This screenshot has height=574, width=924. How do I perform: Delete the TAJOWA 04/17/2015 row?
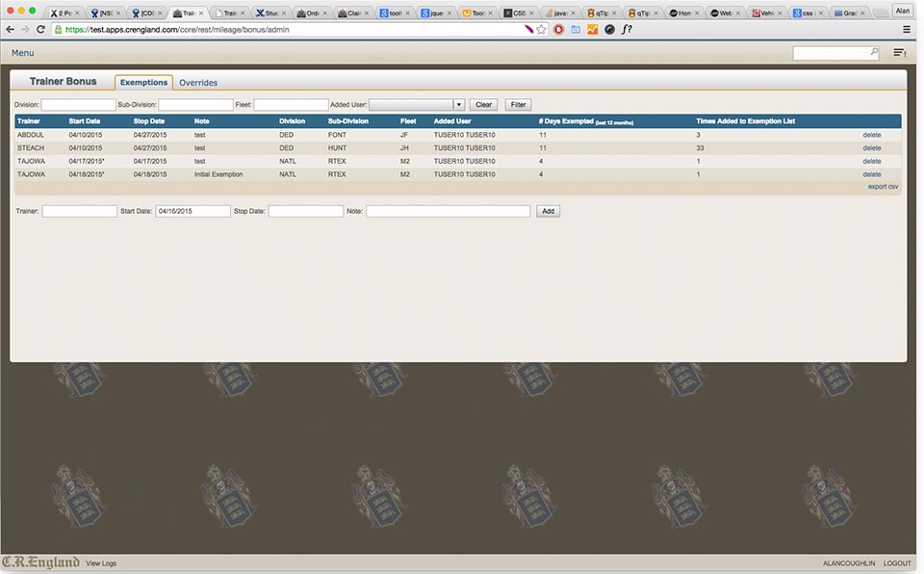click(x=872, y=161)
